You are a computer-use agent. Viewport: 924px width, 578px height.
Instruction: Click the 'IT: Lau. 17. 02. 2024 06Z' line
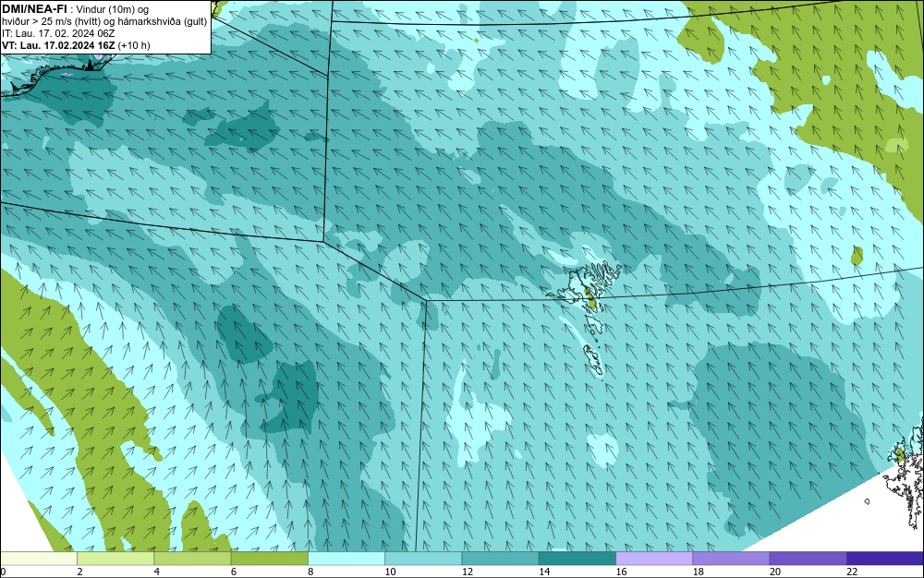pyautogui.click(x=58, y=33)
